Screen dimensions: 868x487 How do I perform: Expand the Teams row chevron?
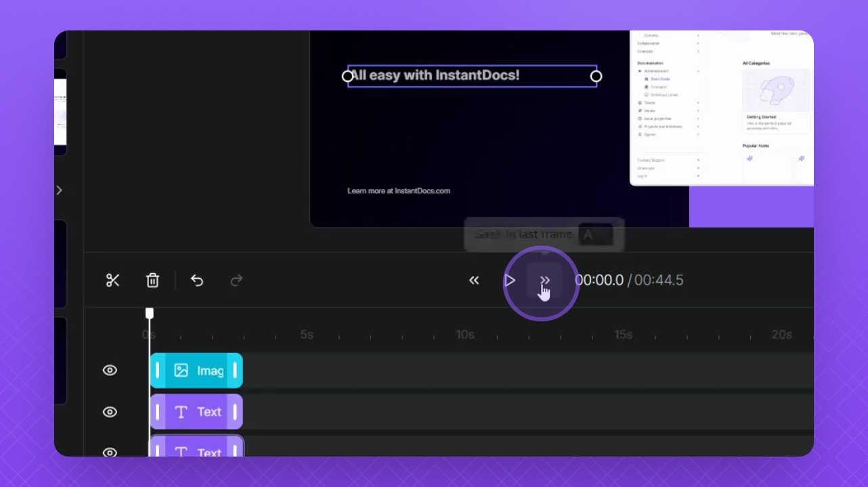(698, 103)
